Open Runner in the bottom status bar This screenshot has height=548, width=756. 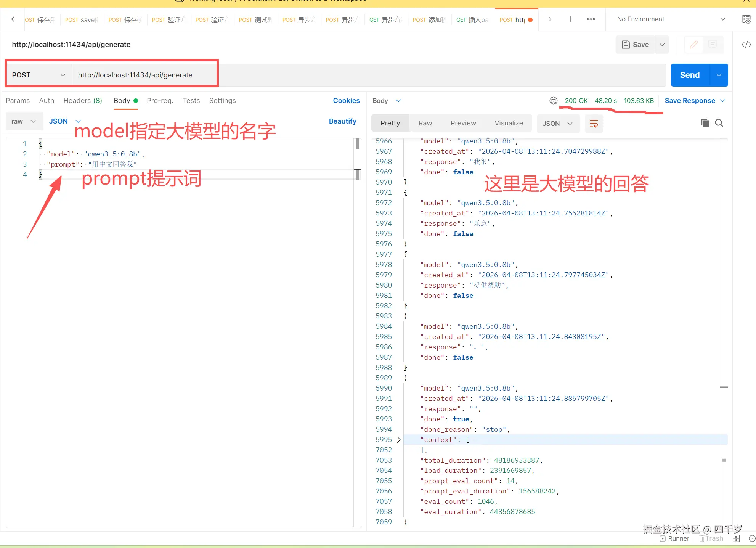click(x=674, y=538)
